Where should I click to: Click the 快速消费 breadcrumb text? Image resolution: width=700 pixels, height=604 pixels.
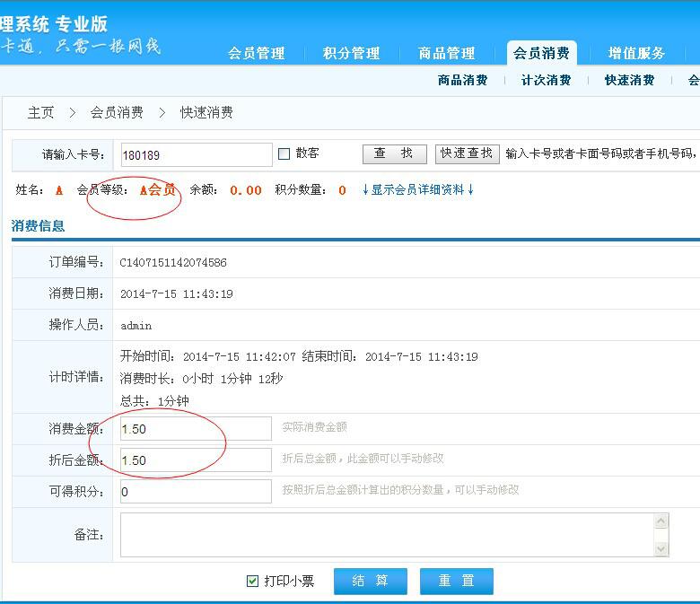tap(206, 112)
